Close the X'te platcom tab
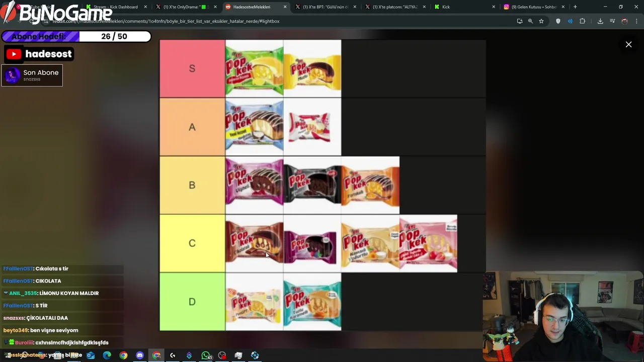The width and height of the screenshot is (644, 362). coord(424,7)
